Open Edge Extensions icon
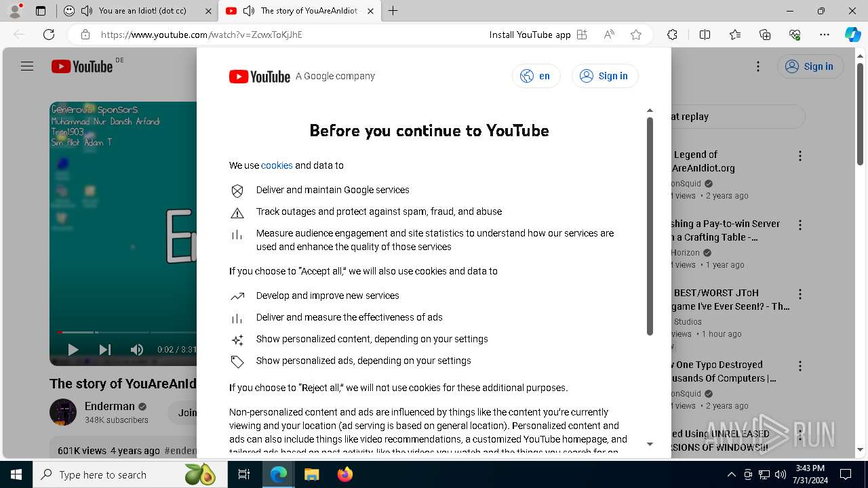 (672, 35)
